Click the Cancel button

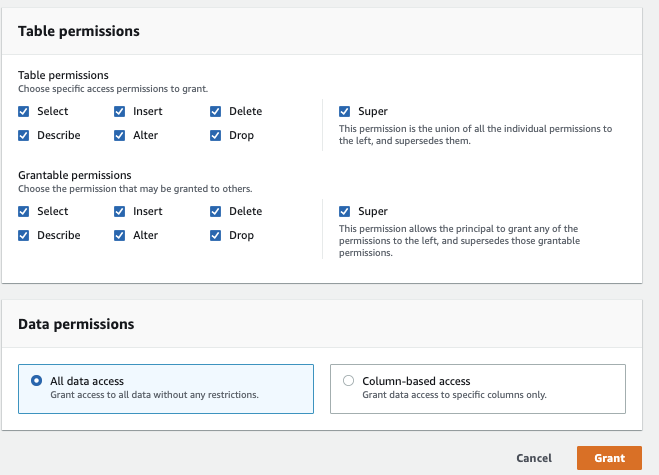[534, 458]
